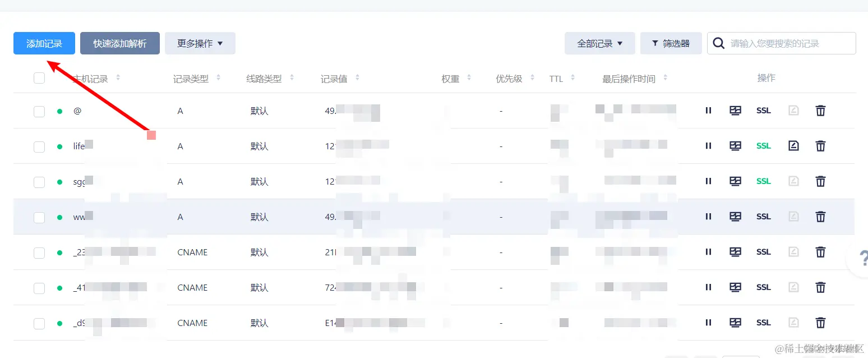The width and height of the screenshot is (868, 358).
Task: Click the 添加记录 button
Action: [44, 43]
